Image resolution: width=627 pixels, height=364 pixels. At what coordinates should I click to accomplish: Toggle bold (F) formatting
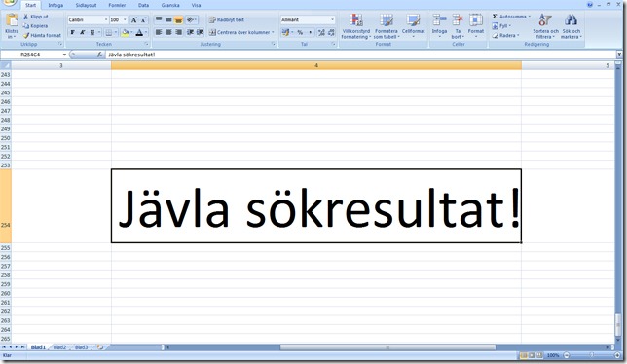(72, 32)
